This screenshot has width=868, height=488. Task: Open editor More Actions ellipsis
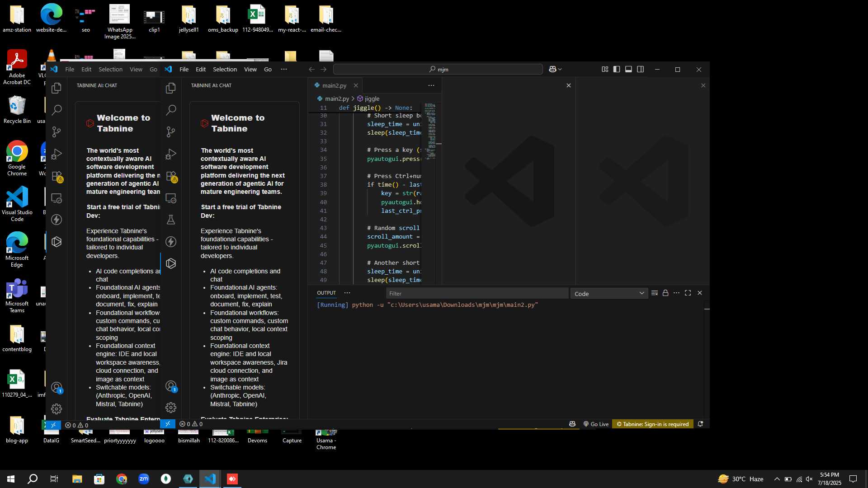coord(431,85)
